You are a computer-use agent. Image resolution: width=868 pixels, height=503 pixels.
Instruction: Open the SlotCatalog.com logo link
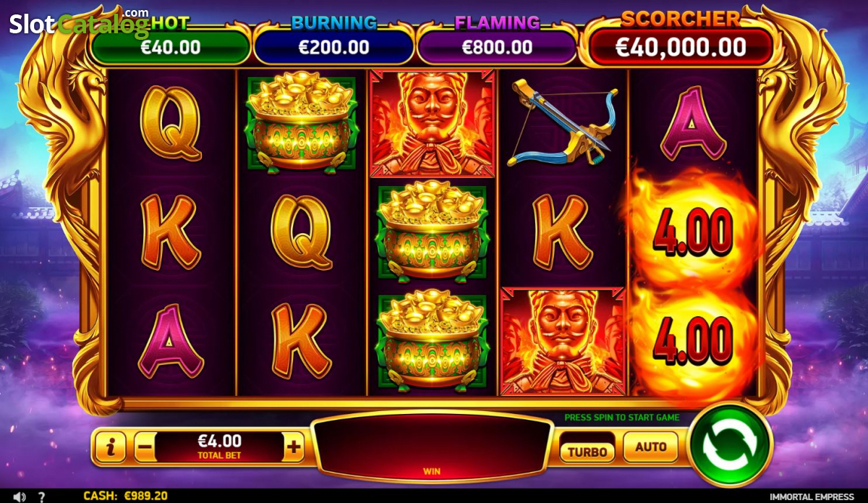(80, 24)
